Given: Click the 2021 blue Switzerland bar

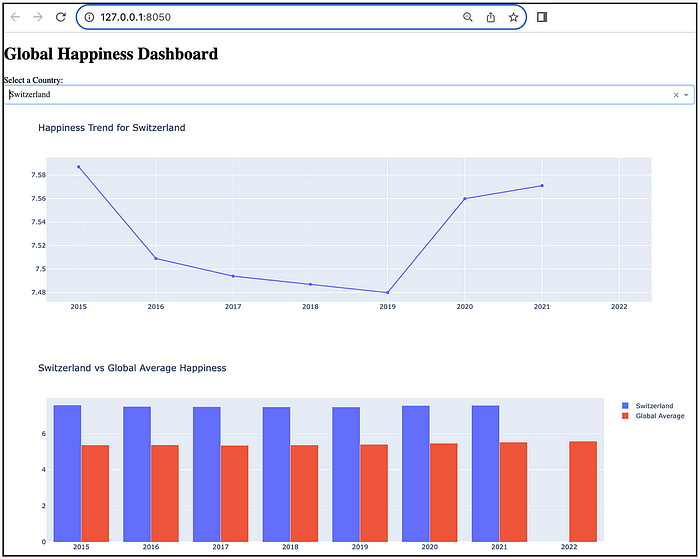Looking at the screenshot, I should (x=485, y=473).
